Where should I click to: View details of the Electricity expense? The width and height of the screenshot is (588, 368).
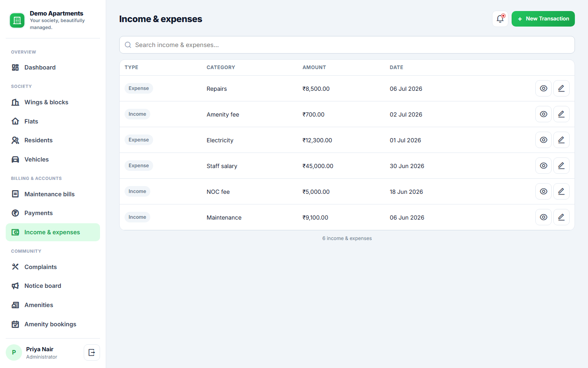pos(543,140)
